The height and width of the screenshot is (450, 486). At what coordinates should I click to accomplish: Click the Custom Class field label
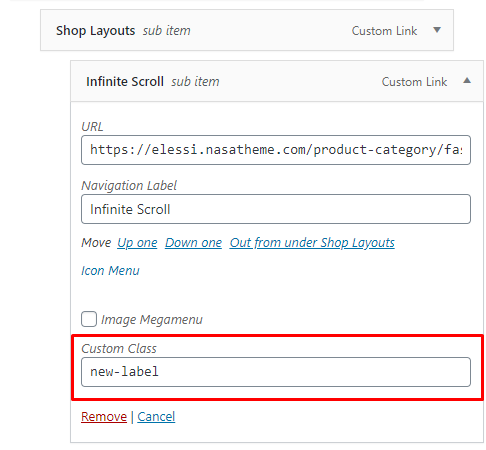pyautogui.click(x=119, y=349)
